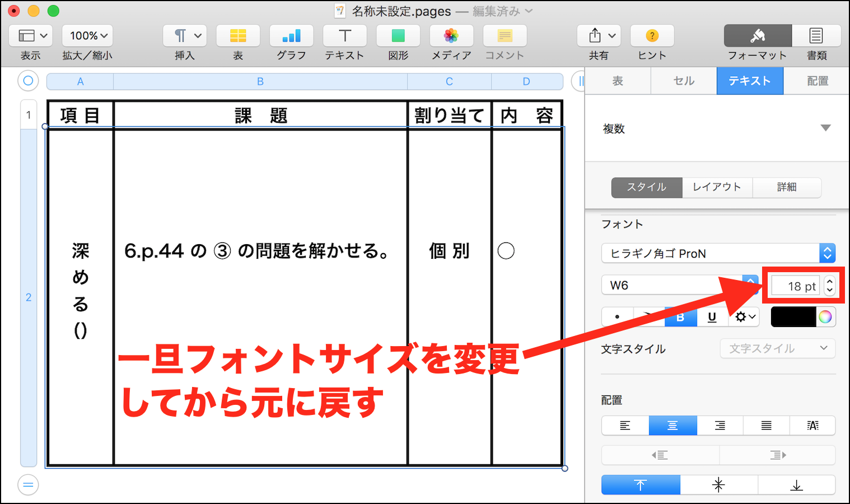Open the グラフ chart insert icon
The width and height of the screenshot is (850, 504).
tap(291, 35)
